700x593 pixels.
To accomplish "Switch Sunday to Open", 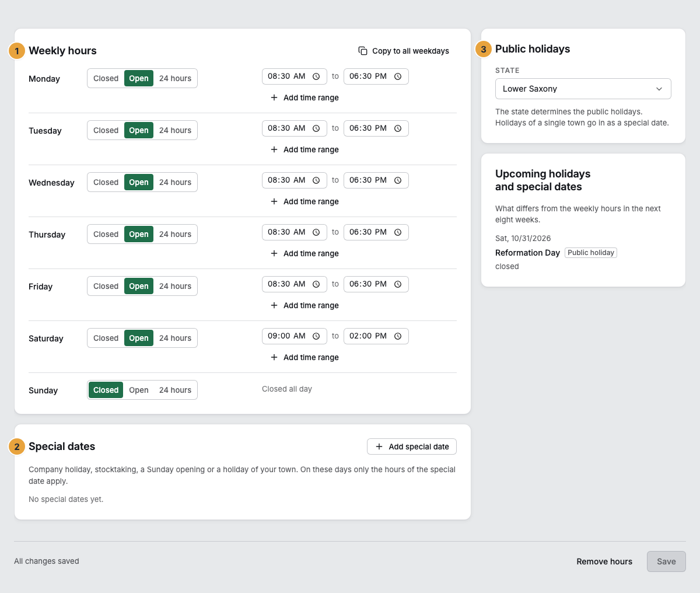I will [139, 390].
